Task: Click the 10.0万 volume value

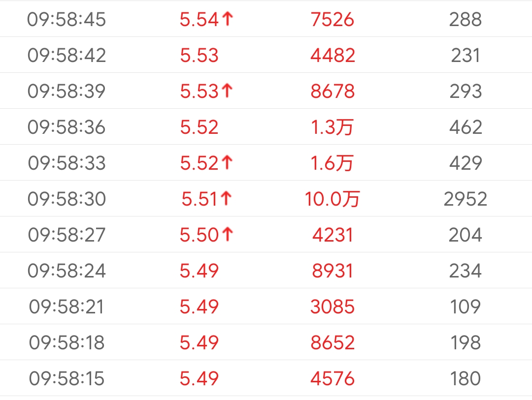Action: (x=332, y=199)
